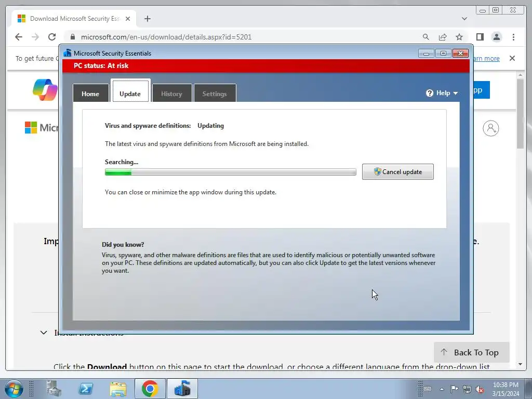Click the definitions update progress bar
The height and width of the screenshot is (399, 532).
coord(230,172)
